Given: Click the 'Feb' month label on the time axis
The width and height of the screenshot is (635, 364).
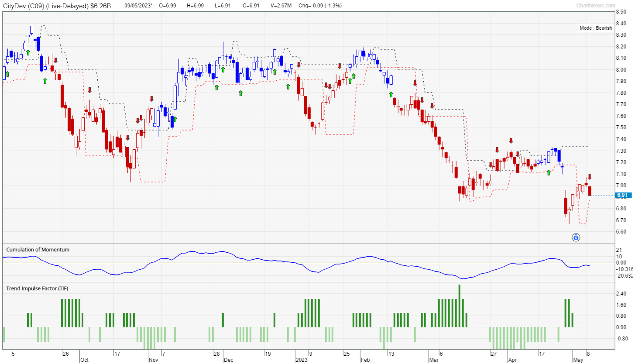Looking at the screenshot, I should [365, 360].
